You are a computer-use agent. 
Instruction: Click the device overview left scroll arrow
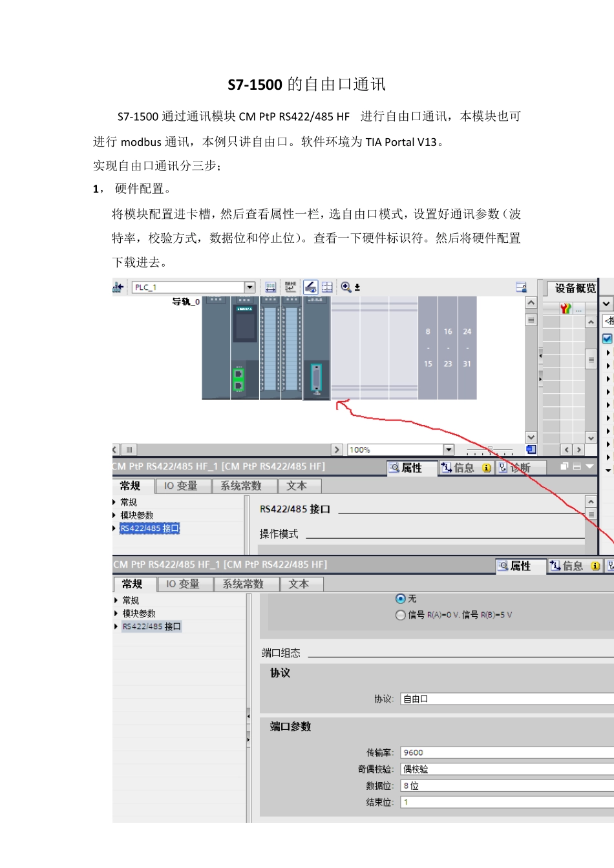point(567,449)
